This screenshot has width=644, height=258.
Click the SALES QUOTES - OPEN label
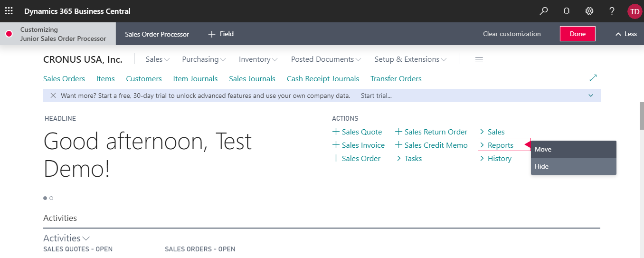click(78, 249)
